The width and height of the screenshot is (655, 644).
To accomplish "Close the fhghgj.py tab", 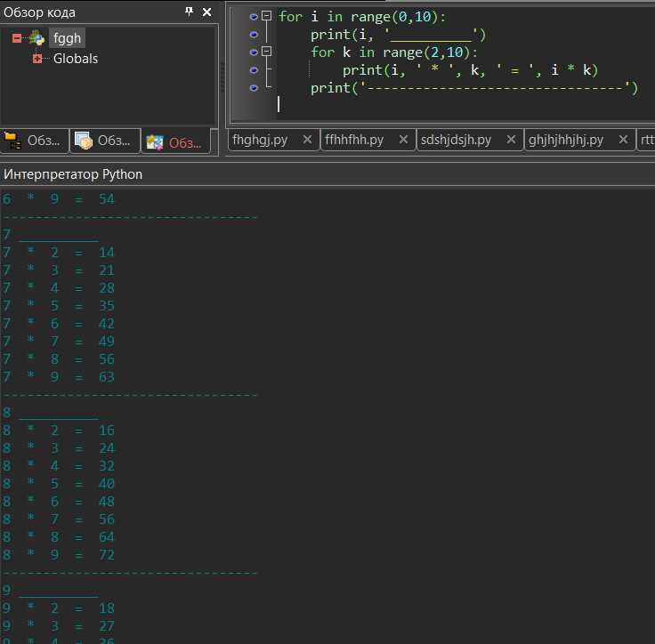I will point(307,140).
